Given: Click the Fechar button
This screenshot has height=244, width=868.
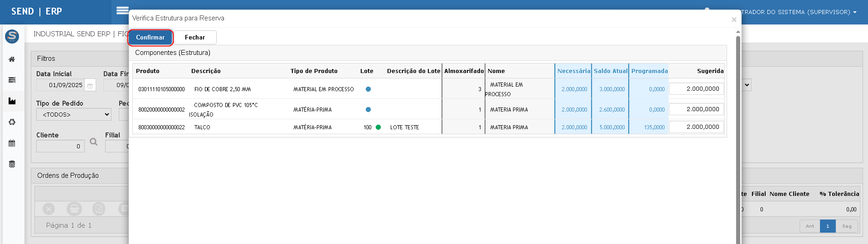Looking at the screenshot, I should coord(195,38).
